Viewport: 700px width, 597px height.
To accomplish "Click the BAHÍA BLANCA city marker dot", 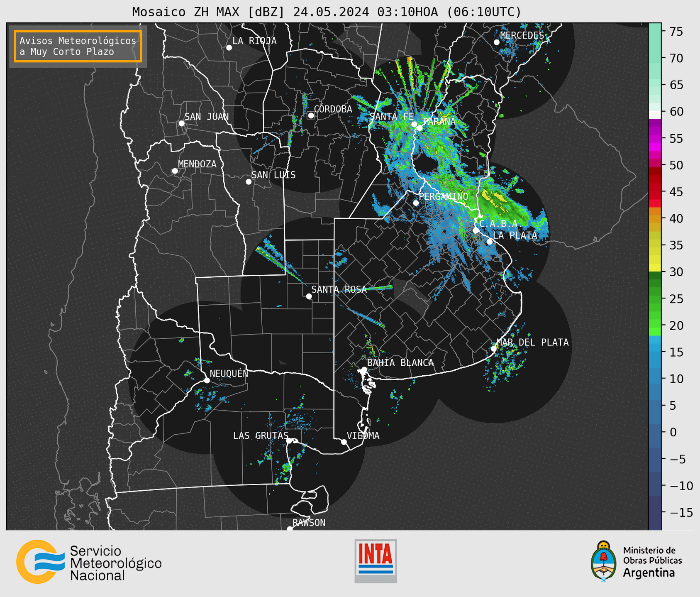I will tap(364, 369).
